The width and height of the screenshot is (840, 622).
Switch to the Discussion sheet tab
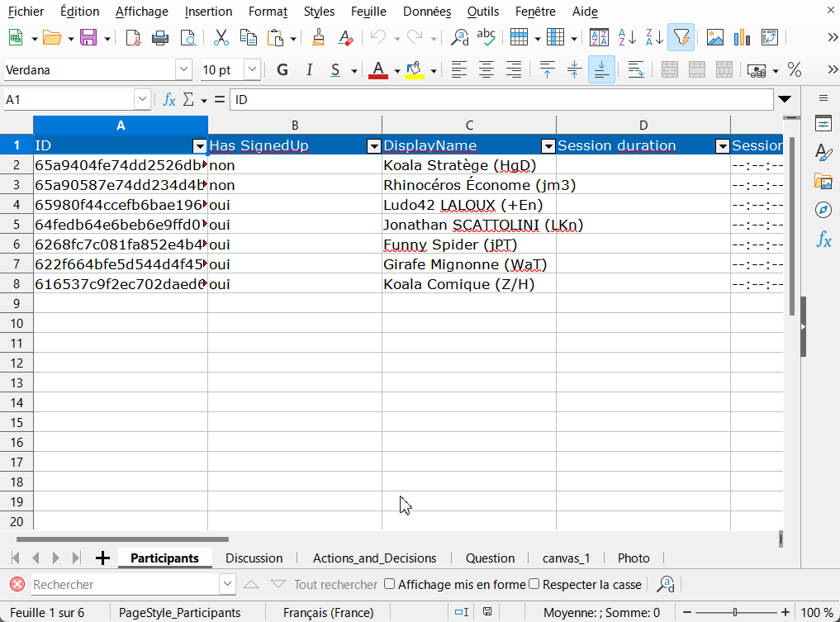click(x=254, y=558)
